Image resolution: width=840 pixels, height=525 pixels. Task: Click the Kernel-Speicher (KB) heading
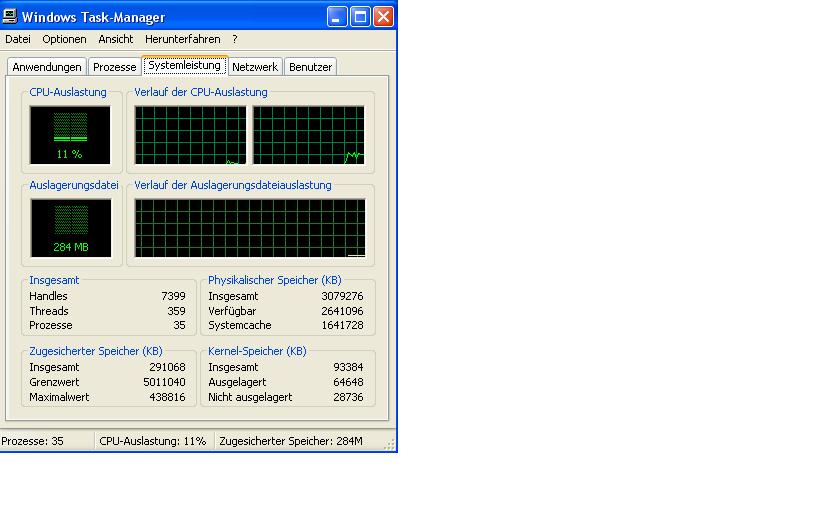click(257, 351)
